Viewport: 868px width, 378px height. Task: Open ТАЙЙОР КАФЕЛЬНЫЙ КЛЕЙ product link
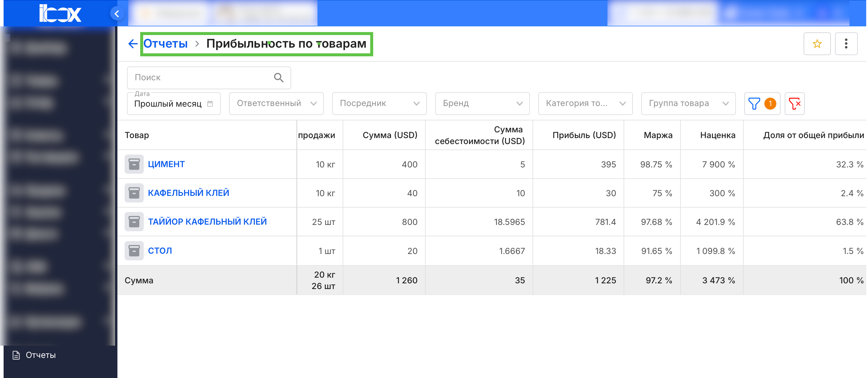coord(207,222)
